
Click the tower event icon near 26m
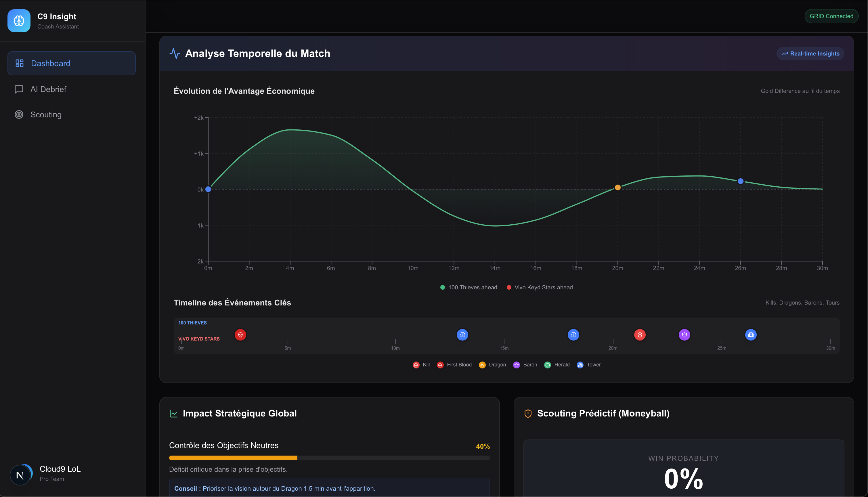[x=751, y=335]
